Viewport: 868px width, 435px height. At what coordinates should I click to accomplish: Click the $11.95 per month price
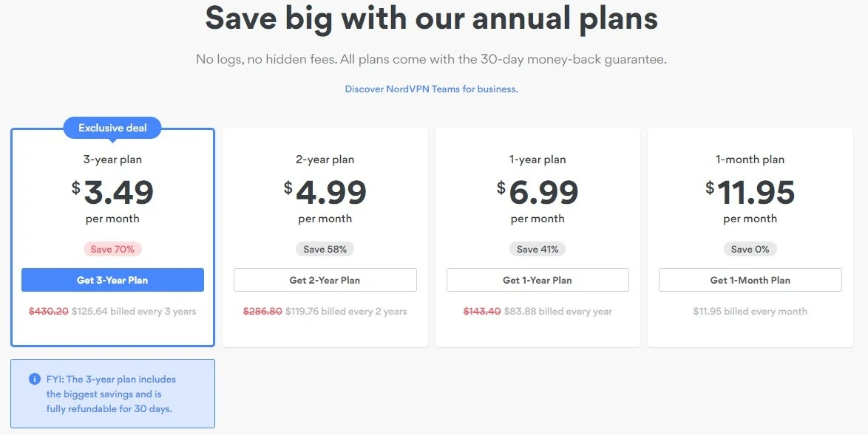750,200
